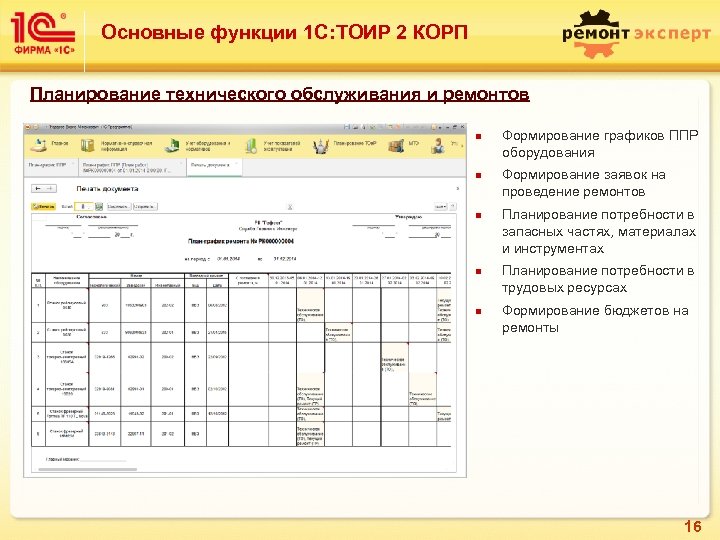This screenshot has width=720, height=540.
Task: Click the small icon right of Копий field
Action: pyautogui.click(x=99, y=207)
